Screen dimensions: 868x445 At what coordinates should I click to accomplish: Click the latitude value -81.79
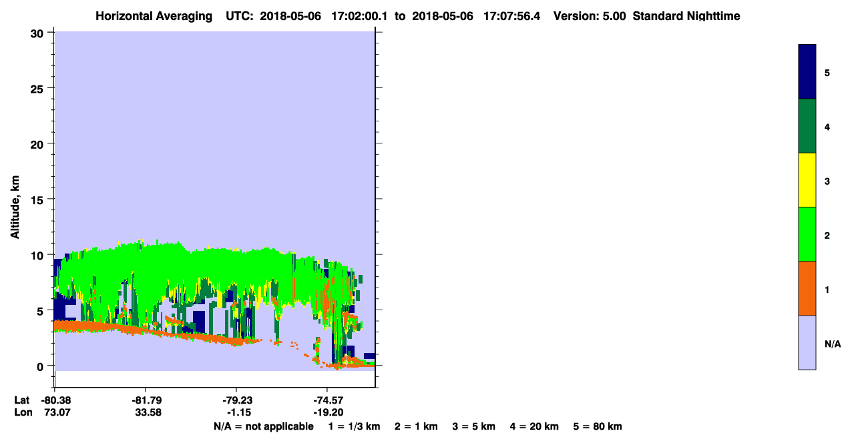tap(145, 400)
